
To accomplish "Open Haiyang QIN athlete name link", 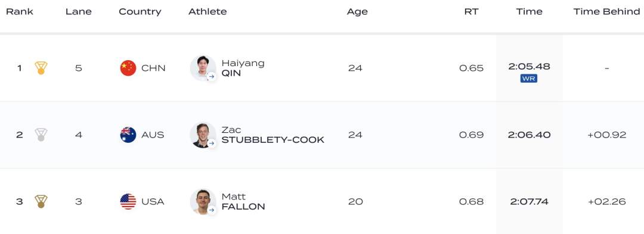I will (x=243, y=68).
